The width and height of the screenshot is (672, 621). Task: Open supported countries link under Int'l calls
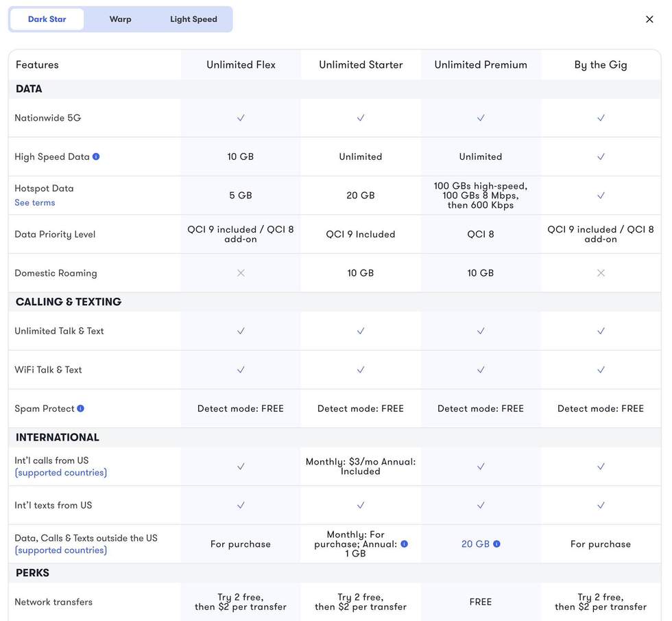click(x=61, y=472)
